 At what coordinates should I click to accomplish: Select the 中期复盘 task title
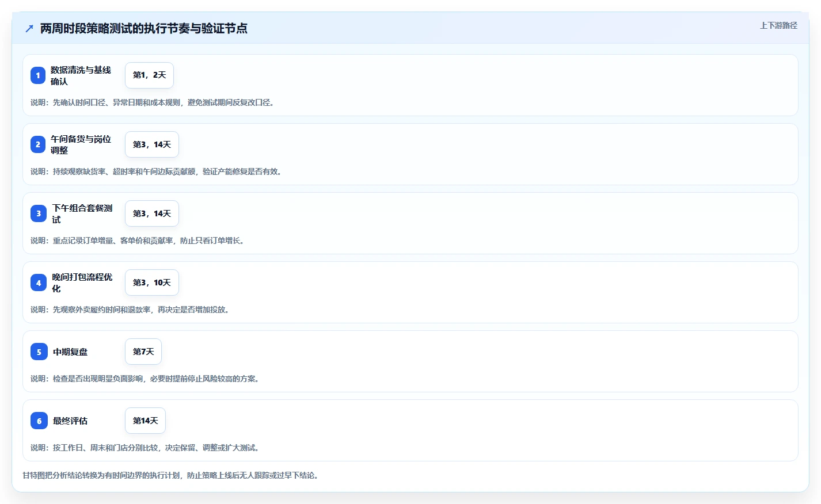pyautogui.click(x=70, y=352)
